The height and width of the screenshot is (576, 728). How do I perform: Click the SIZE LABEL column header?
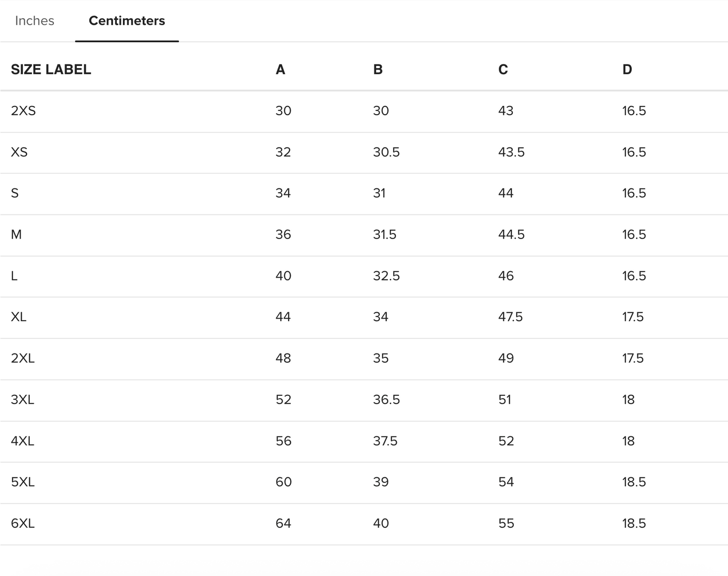[x=51, y=69]
